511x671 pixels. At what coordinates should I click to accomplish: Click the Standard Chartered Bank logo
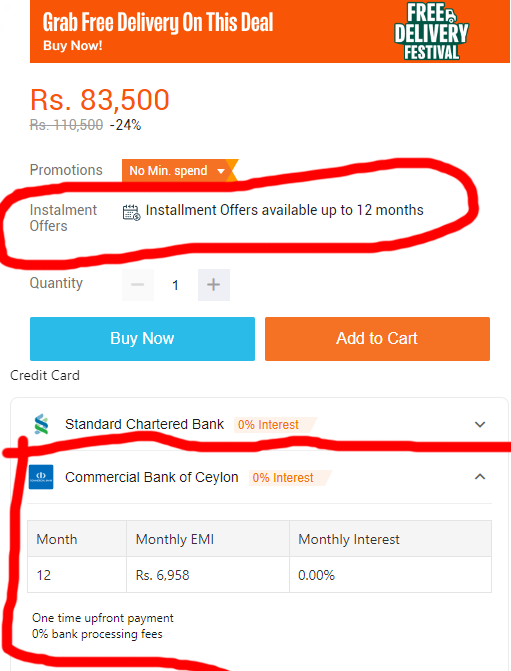41,425
